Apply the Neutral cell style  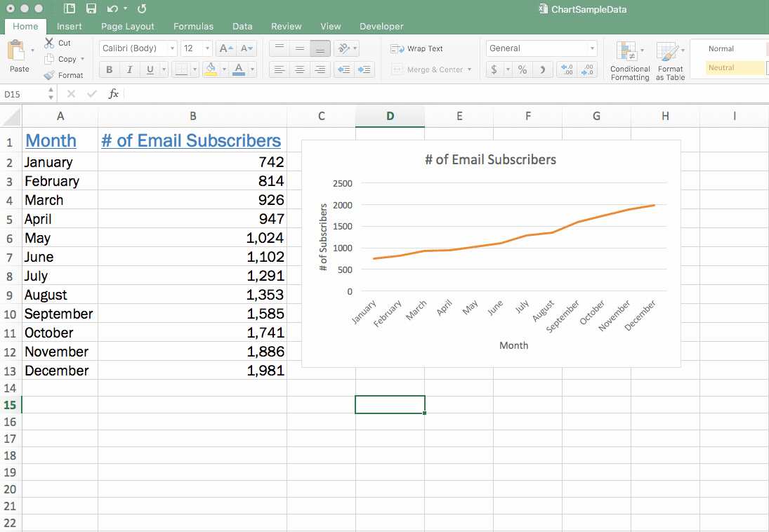coord(735,67)
